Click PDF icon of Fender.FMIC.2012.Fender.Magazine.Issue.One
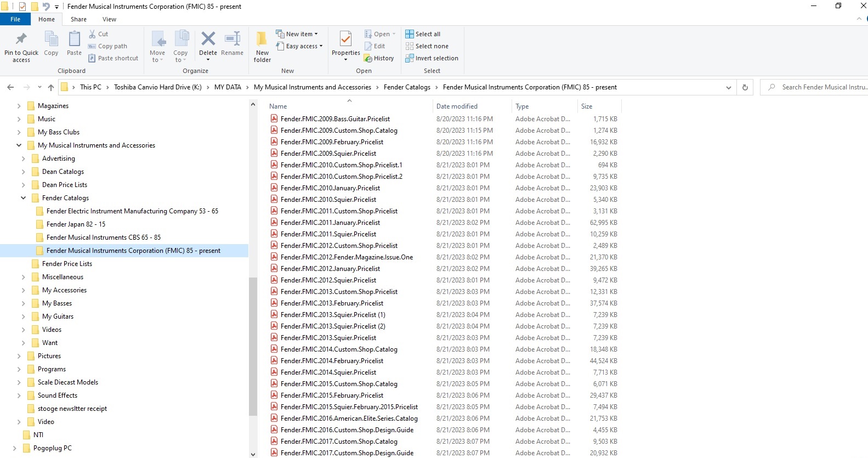 (274, 257)
